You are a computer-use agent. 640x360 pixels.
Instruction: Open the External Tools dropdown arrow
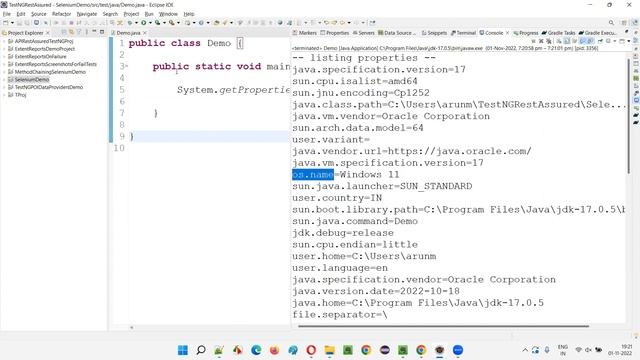coord(178,22)
